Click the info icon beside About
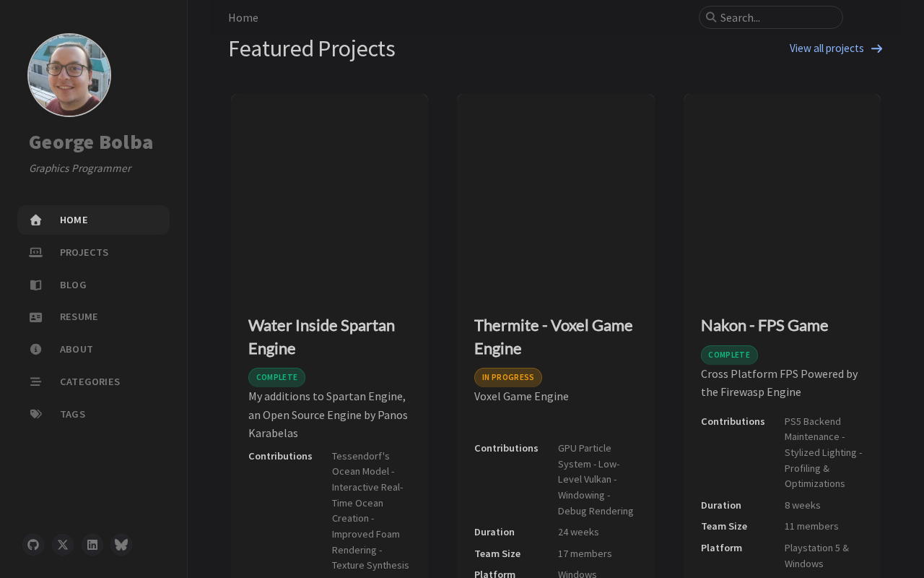 (x=35, y=350)
